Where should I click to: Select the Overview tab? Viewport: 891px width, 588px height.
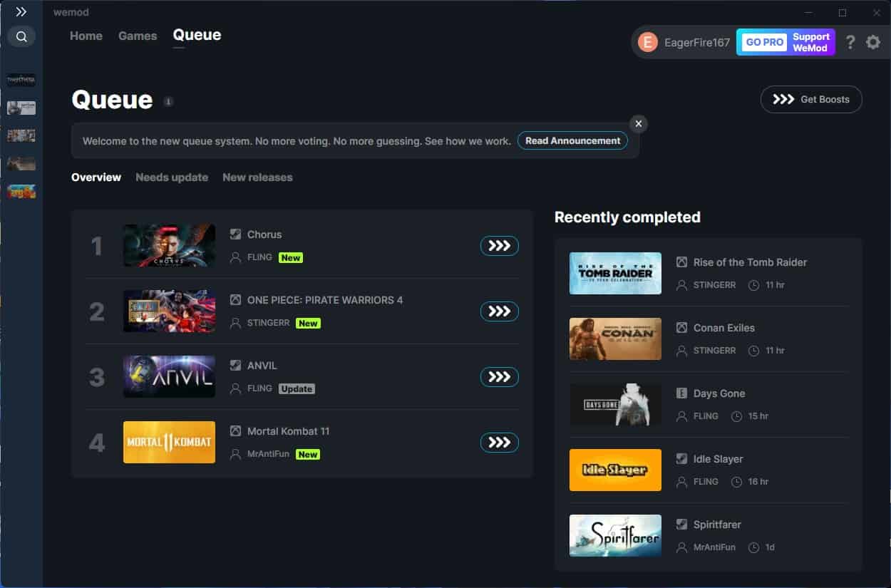pos(96,177)
